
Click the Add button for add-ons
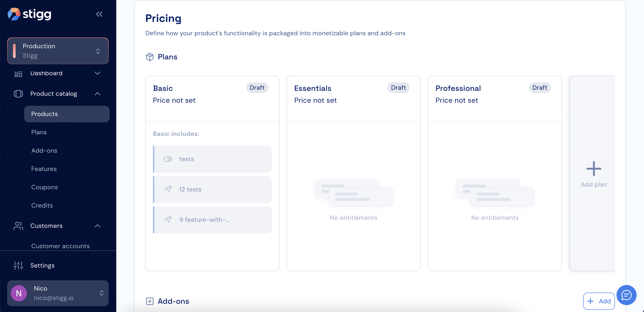coord(599,301)
